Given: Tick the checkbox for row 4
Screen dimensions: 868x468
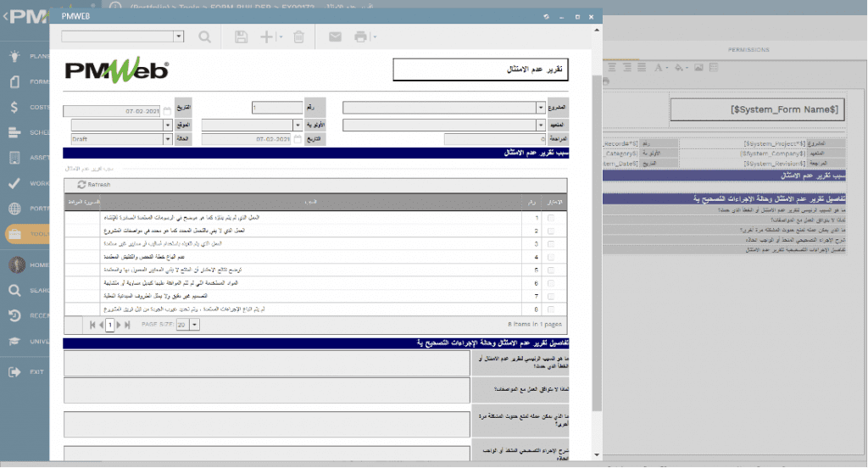Looking at the screenshot, I should 551,257.
